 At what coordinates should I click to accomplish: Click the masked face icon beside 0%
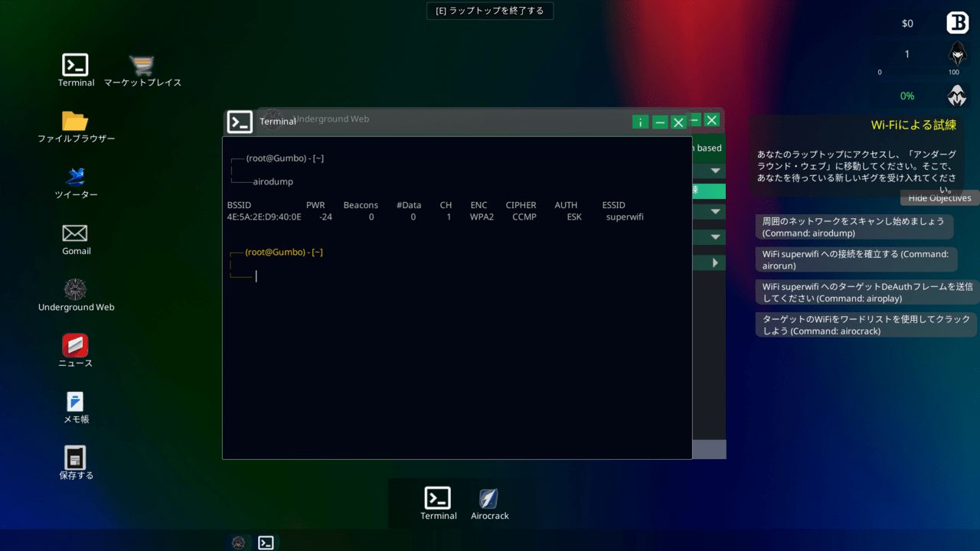958,96
